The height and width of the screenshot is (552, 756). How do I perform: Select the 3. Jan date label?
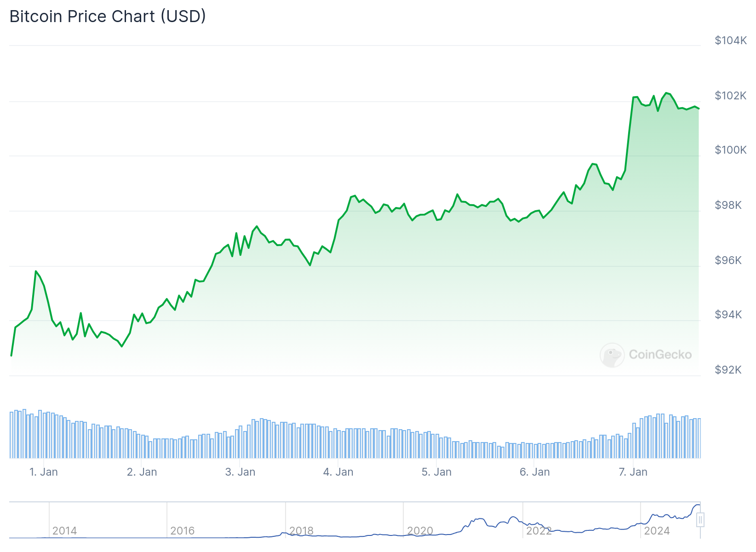[x=240, y=472]
